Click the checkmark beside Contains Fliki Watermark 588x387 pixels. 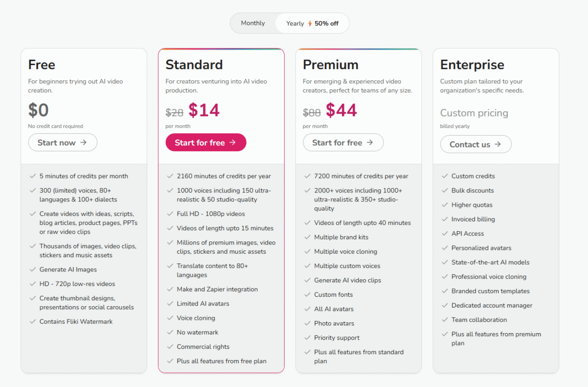tap(32, 321)
